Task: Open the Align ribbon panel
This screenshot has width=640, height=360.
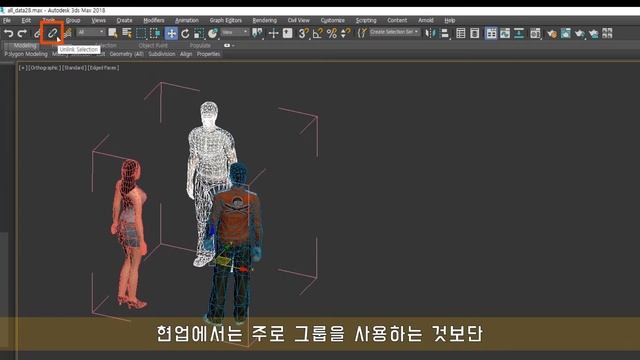Action: (186, 54)
